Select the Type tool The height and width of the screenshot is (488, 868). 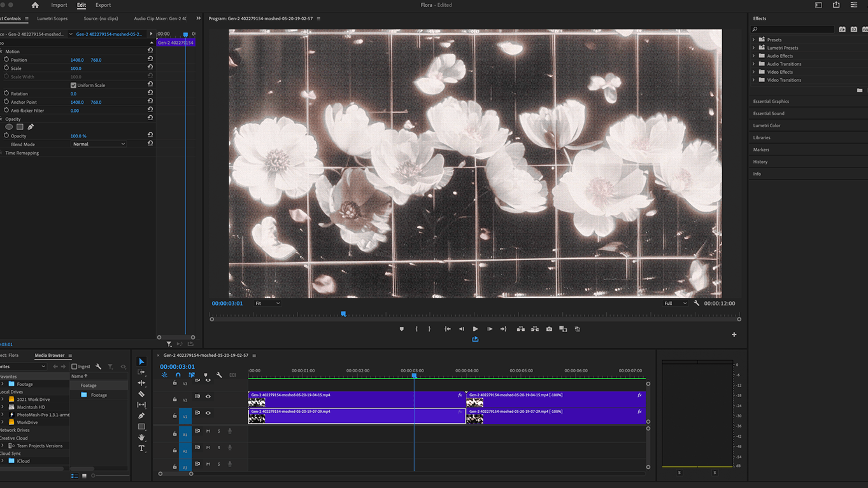pyautogui.click(x=141, y=448)
